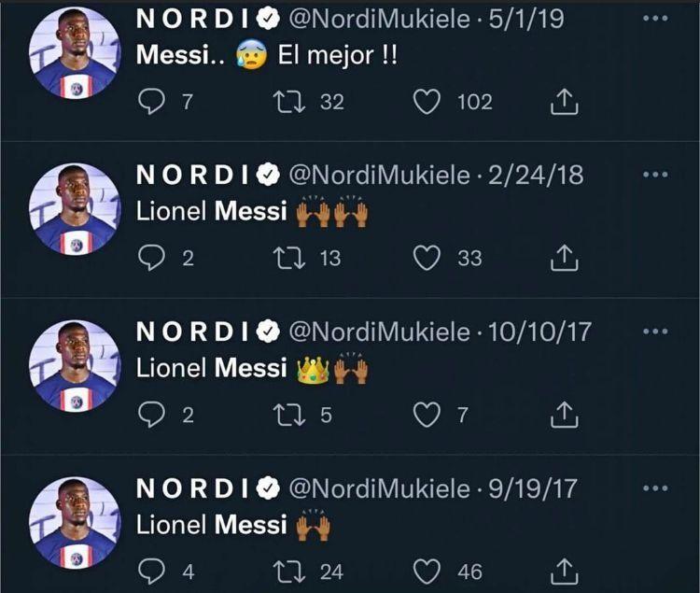Screen dimensions: 700x593
Task: Share the 9/19/17 tweet
Action: 563,571
